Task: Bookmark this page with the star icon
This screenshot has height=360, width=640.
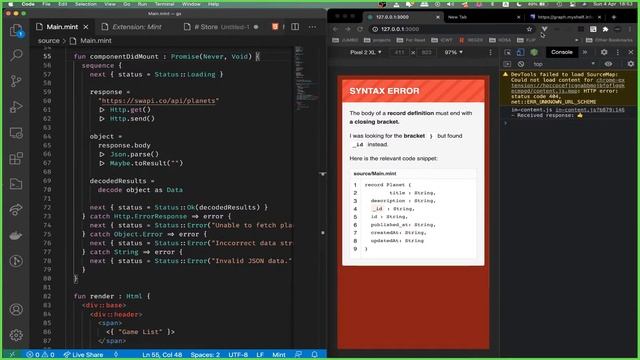Action: 529,29
